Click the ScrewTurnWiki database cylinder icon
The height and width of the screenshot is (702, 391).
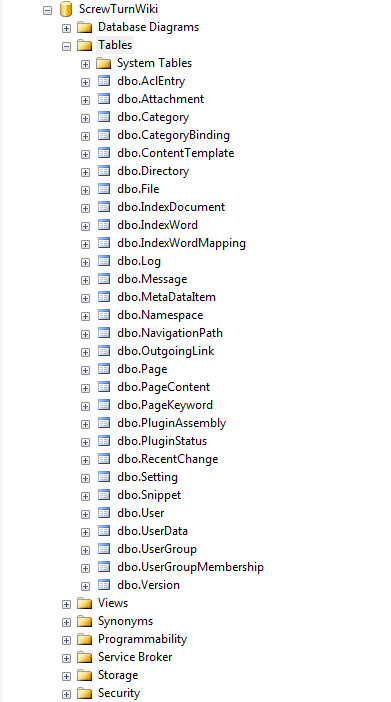(66, 9)
